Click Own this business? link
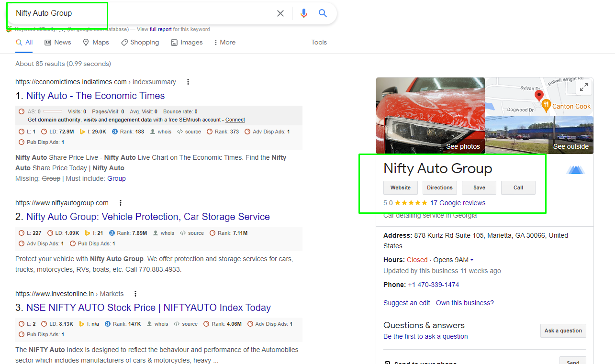Screen dimensions: 615x364 tap(465, 303)
